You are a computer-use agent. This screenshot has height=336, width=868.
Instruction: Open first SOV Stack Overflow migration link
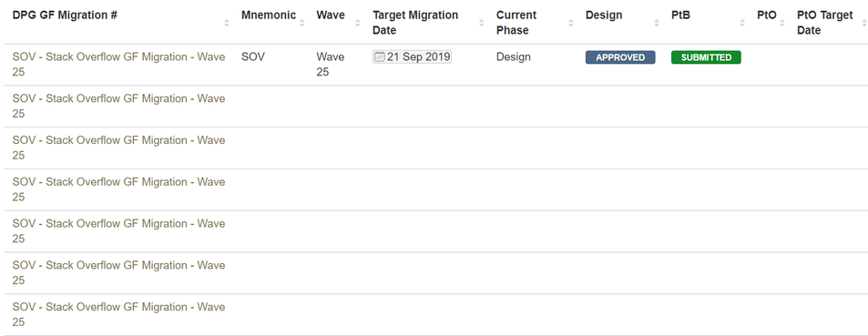[118, 65]
